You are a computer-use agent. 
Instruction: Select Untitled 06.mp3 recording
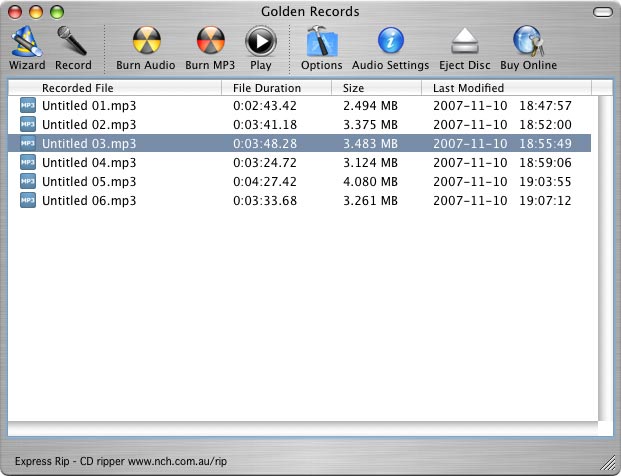click(x=89, y=200)
